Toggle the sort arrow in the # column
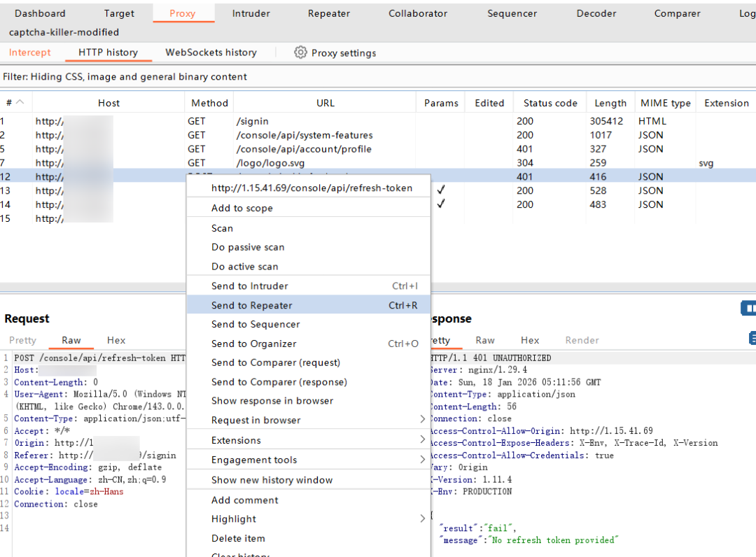 [20, 102]
